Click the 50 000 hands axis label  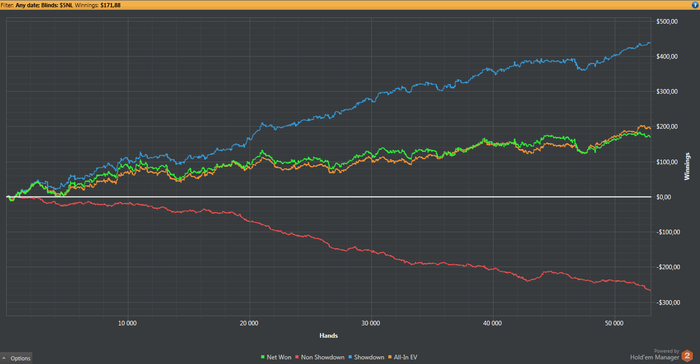614,323
